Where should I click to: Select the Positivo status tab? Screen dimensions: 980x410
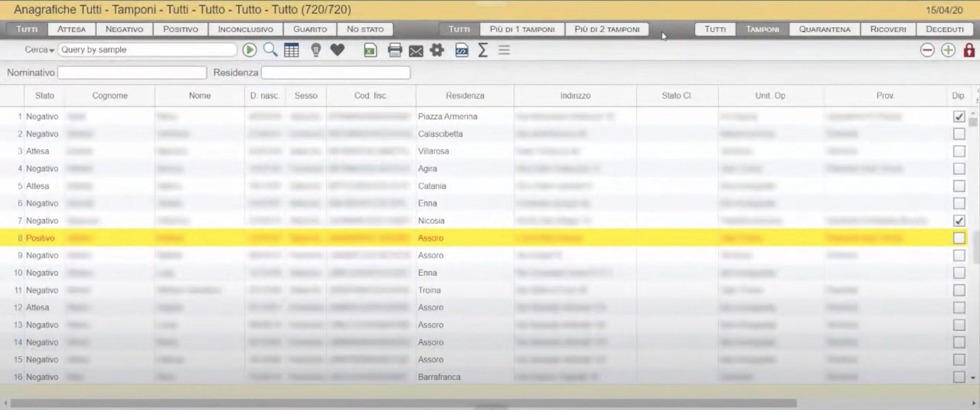(180, 29)
